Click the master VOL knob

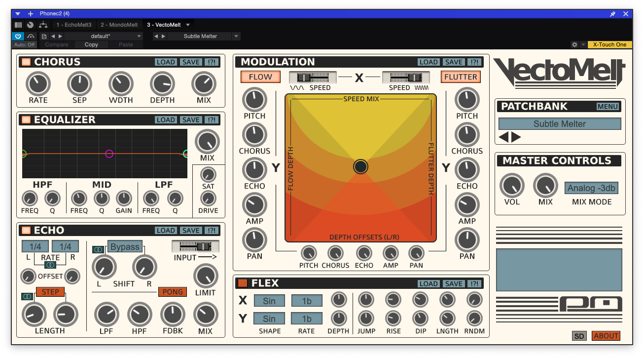click(x=512, y=186)
